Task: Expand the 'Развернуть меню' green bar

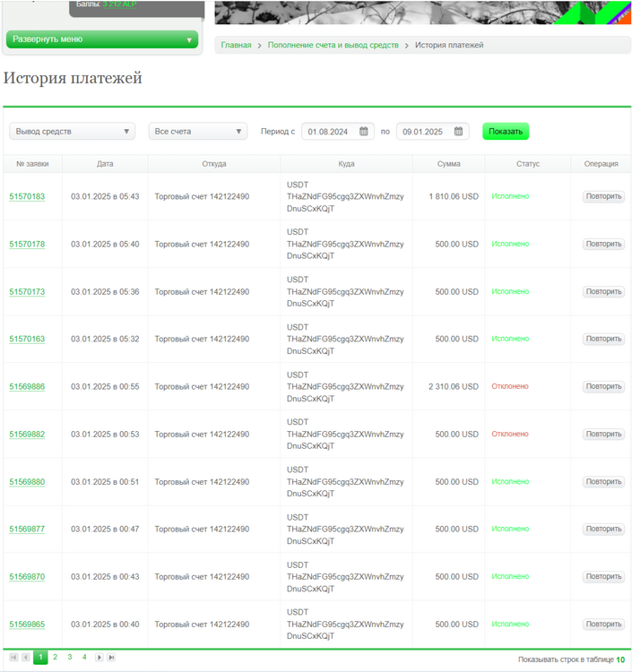Action: [x=102, y=39]
